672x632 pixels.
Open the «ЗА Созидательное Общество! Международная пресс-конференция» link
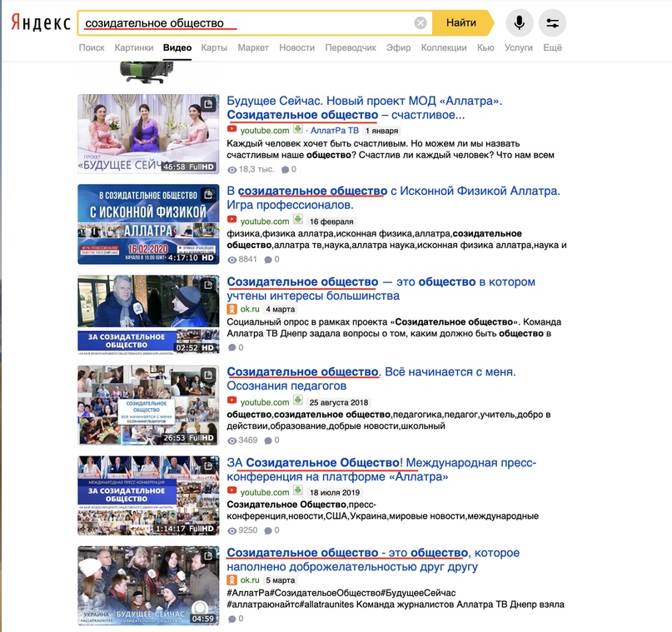381,469
